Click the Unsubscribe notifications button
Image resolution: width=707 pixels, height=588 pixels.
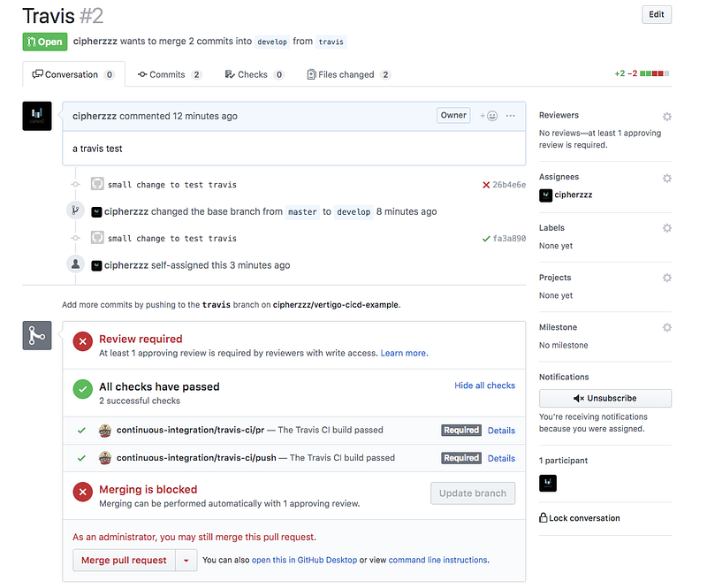(x=605, y=398)
